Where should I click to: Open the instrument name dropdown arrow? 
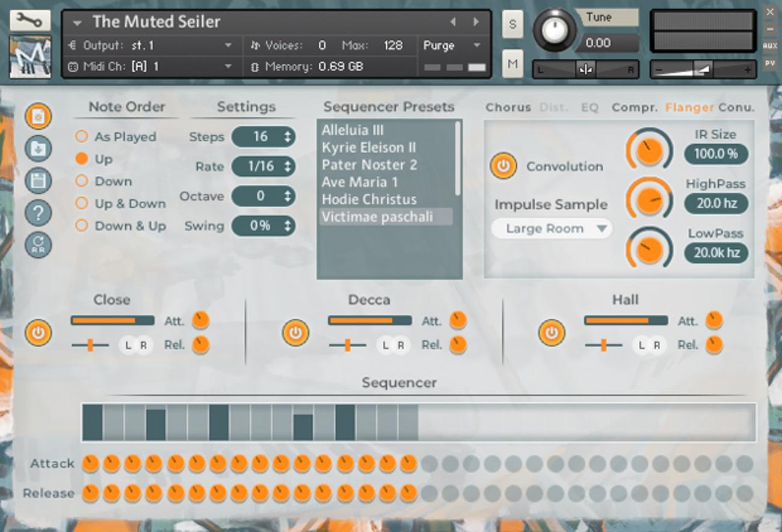(x=77, y=23)
